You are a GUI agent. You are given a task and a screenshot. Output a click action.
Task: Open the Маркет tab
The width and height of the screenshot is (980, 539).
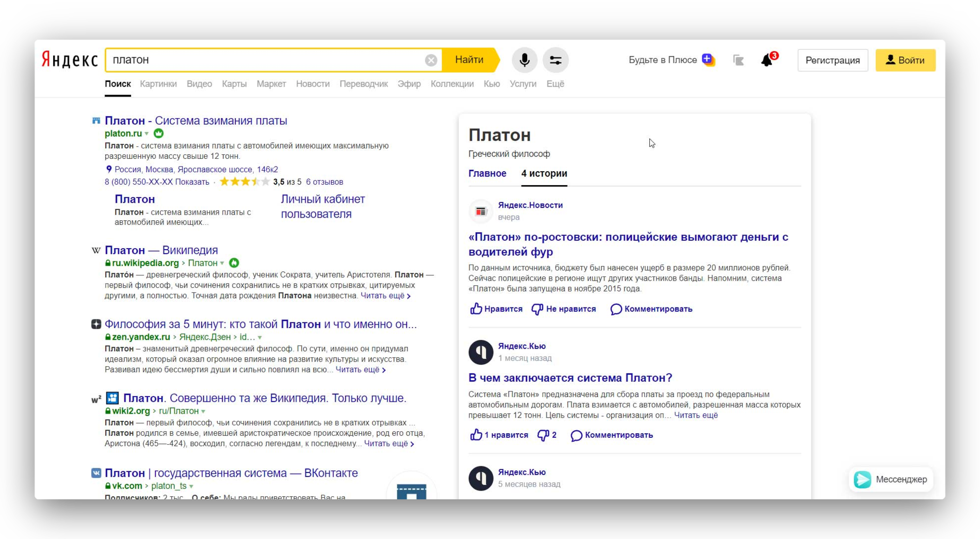[x=271, y=84]
